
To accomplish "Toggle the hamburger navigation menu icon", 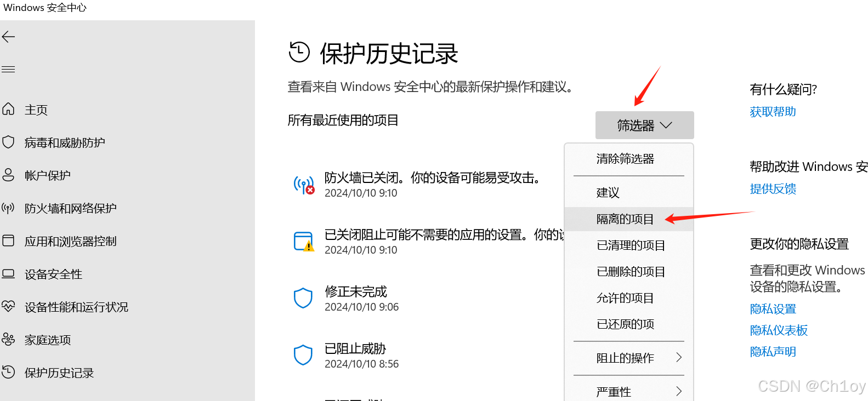I will (x=8, y=69).
